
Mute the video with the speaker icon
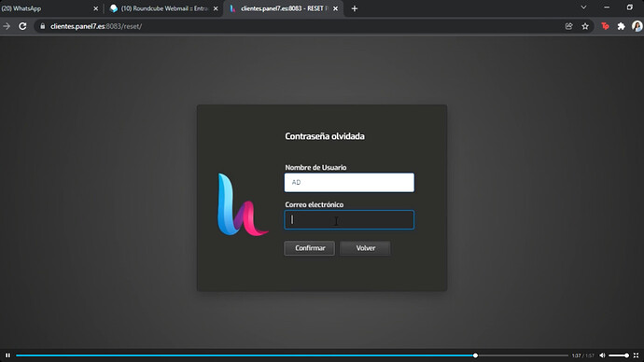(602, 355)
